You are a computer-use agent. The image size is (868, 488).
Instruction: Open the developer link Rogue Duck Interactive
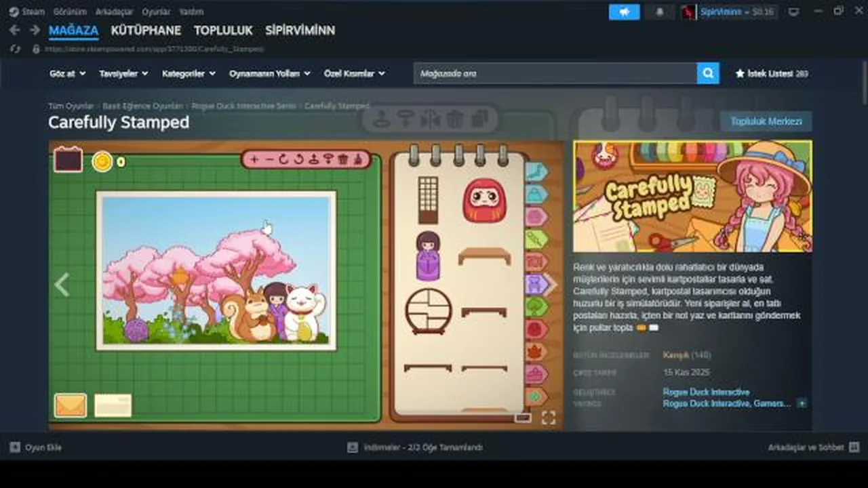point(706,392)
